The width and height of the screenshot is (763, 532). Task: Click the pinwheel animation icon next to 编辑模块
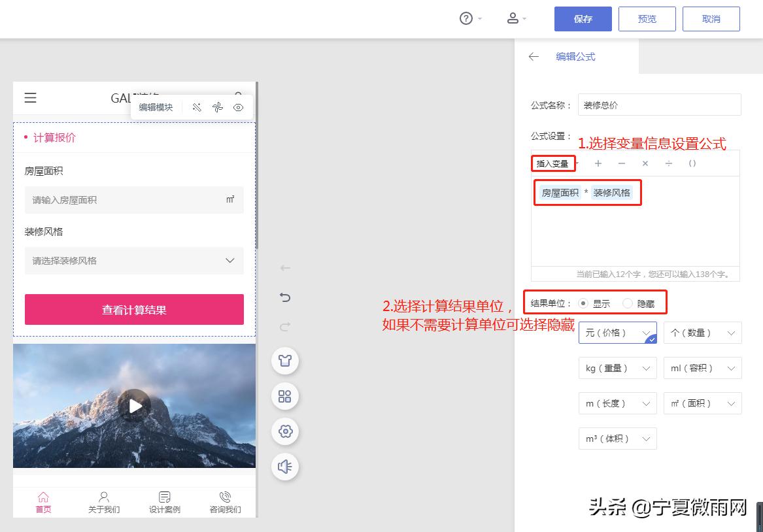pos(218,107)
